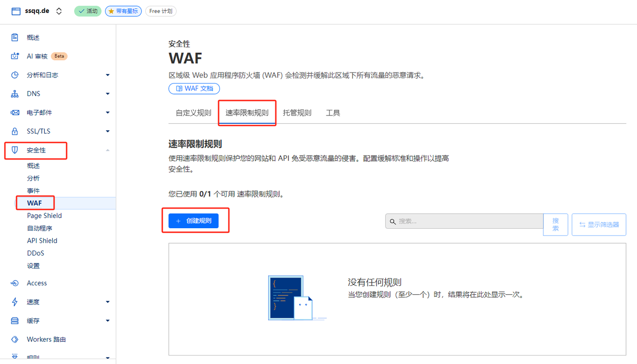The width and height of the screenshot is (637, 364).
Task: Switch to the 自定义规则 tab
Action: (x=193, y=113)
